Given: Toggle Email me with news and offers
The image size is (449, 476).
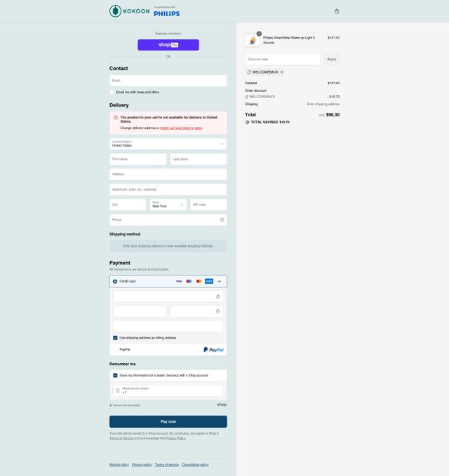Looking at the screenshot, I should coord(112,93).
